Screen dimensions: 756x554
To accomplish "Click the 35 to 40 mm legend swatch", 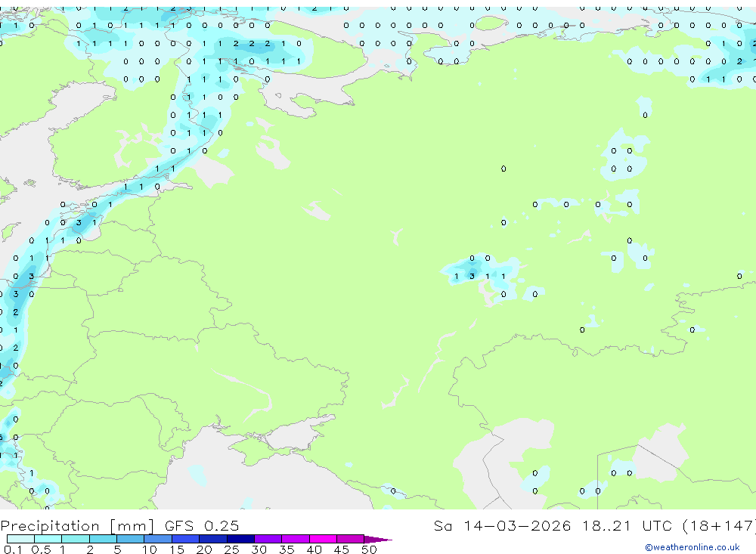I will coord(296,539).
